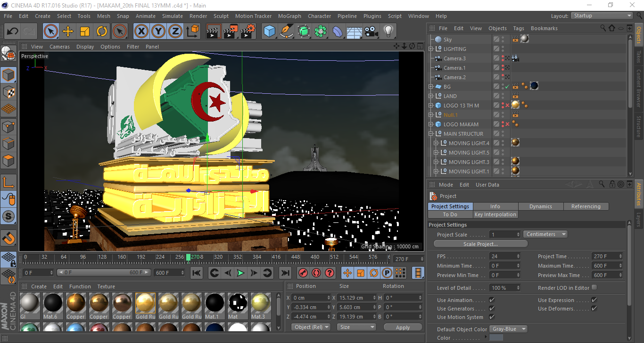Activate the Move tool
Image resolution: width=644 pixels, height=343 pixels.
tap(68, 32)
